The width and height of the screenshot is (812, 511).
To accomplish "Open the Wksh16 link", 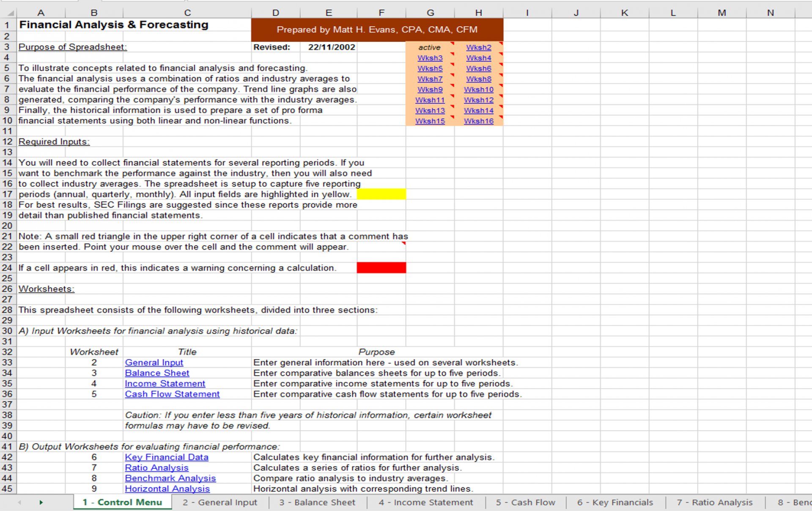I will 478,121.
